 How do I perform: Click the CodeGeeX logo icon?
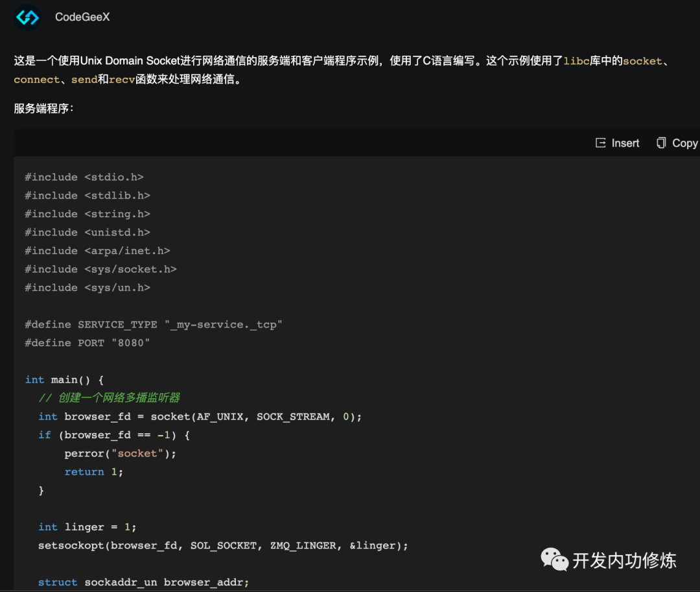point(28,18)
